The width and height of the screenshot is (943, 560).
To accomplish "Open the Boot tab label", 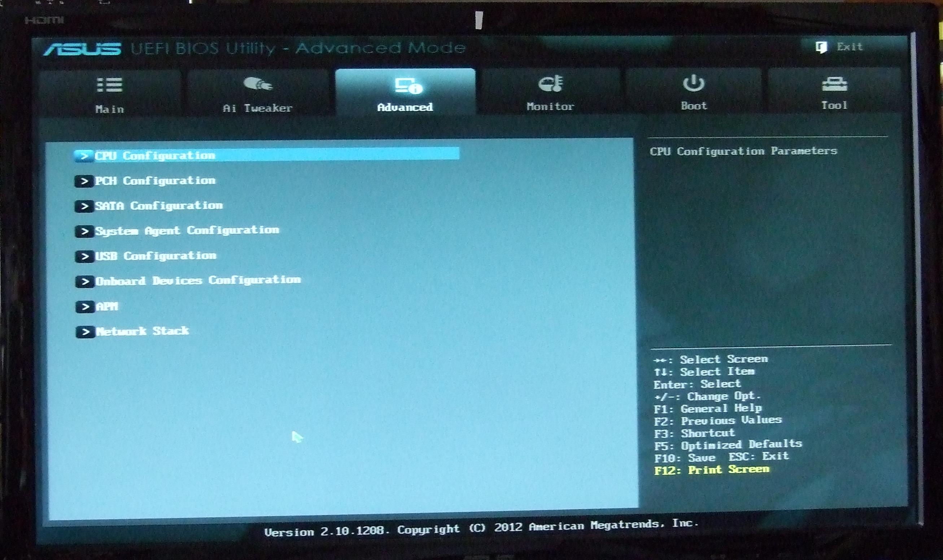I will pos(694,106).
